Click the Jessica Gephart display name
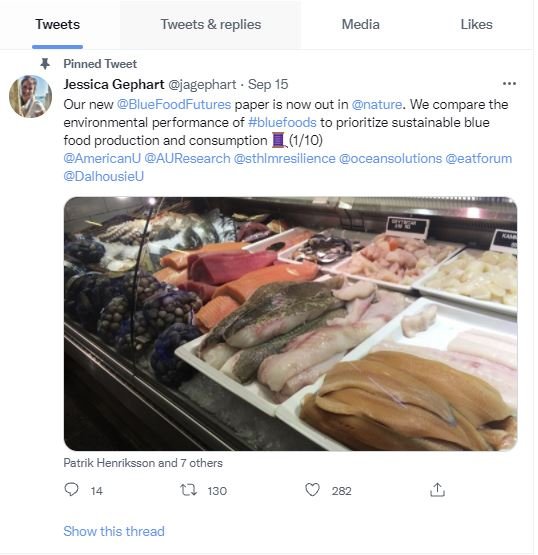This screenshot has width=538, height=555. click(114, 85)
